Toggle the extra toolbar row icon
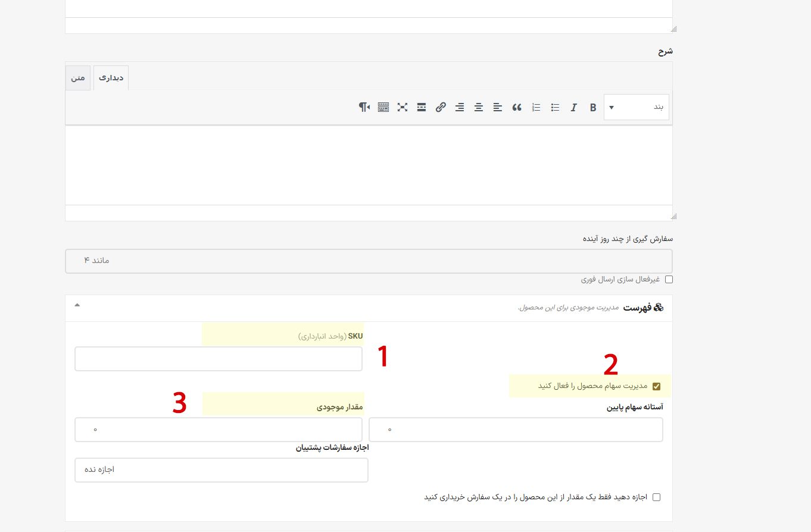Image resolution: width=811 pixels, height=532 pixels. 383,108
